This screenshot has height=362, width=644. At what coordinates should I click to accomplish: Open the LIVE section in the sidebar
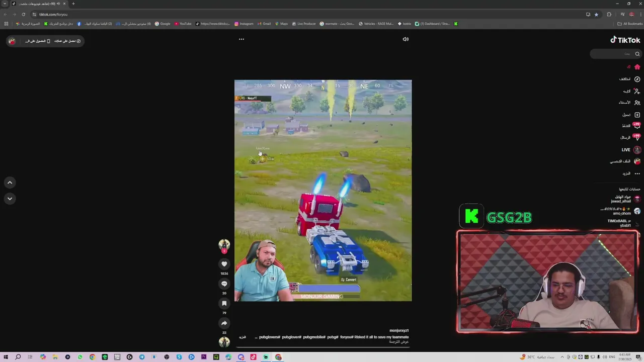(631, 150)
